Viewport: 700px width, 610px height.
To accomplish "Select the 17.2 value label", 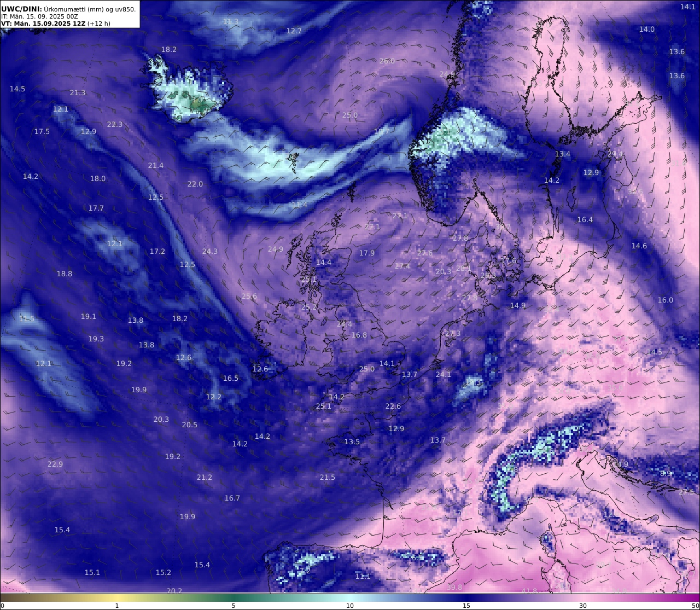I will [157, 252].
